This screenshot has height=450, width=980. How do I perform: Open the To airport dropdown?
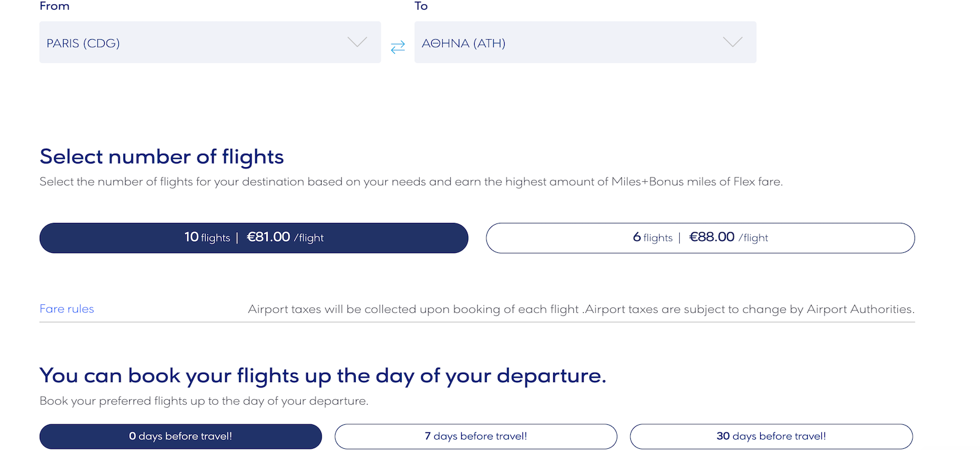585,42
